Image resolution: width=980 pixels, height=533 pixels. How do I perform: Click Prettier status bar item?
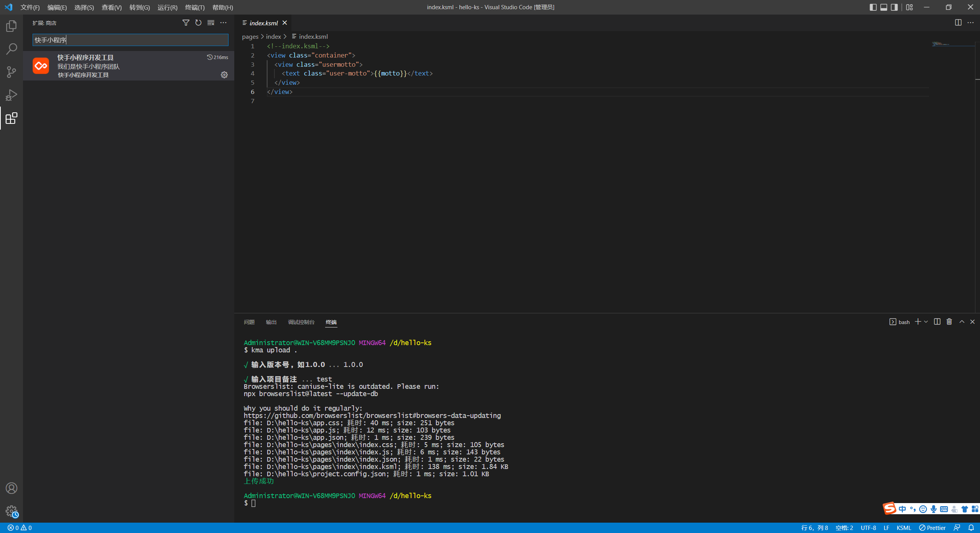[932, 528]
